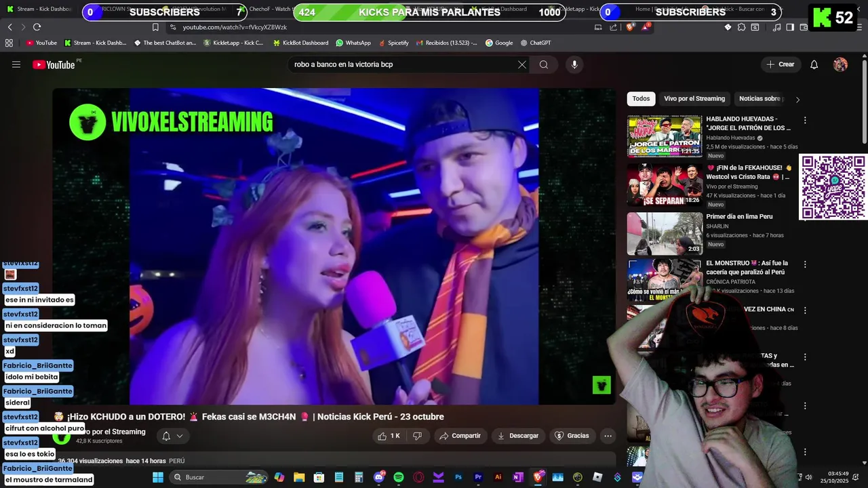Open the YouTube bookmark
The width and height of the screenshot is (868, 488).
(x=41, y=43)
